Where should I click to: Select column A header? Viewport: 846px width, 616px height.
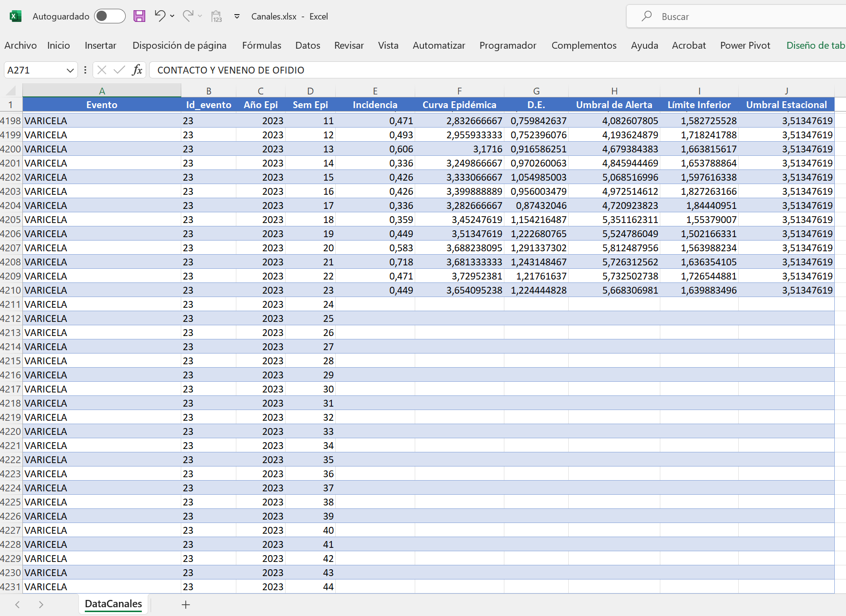pyautogui.click(x=102, y=91)
